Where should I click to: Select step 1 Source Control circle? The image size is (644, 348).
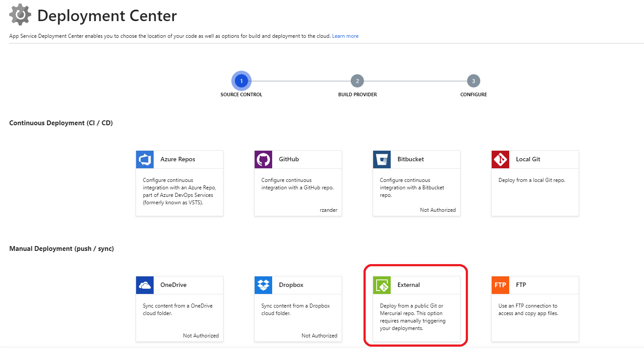[241, 81]
